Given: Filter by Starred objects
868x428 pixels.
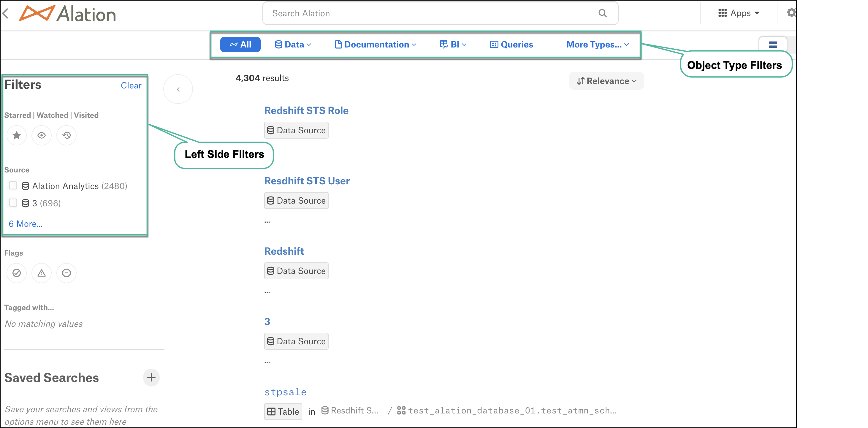Looking at the screenshot, I should (x=17, y=135).
